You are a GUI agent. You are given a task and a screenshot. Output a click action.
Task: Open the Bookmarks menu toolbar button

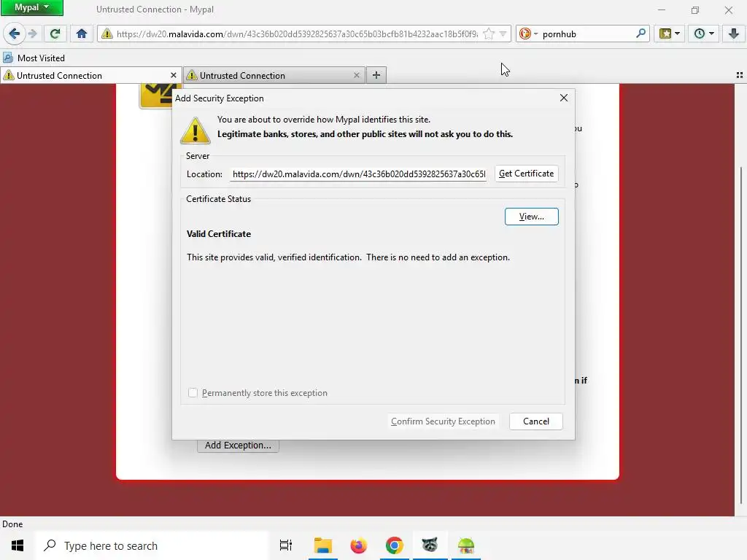(x=669, y=34)
